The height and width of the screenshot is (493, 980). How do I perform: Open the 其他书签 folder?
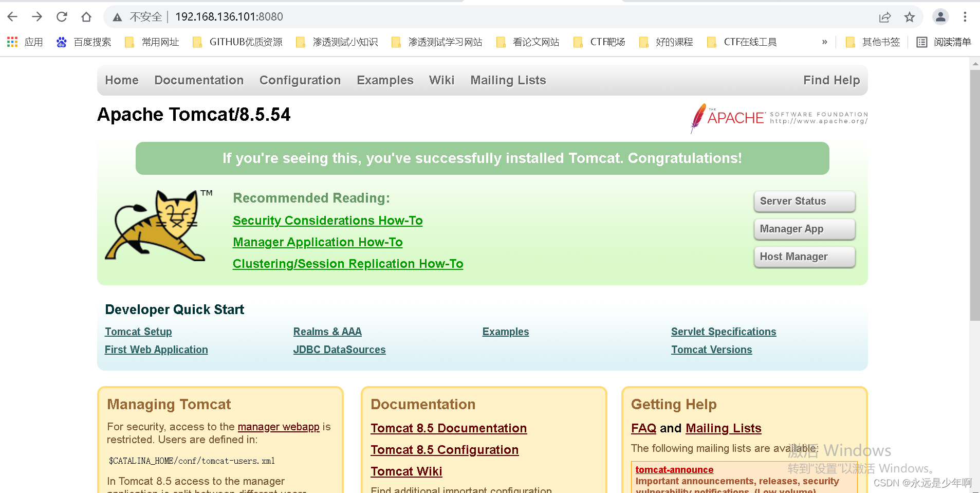(873, 42)
